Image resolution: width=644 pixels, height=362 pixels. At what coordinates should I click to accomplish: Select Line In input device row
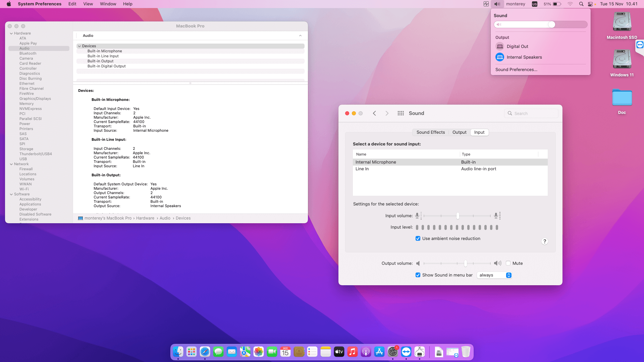450,169
